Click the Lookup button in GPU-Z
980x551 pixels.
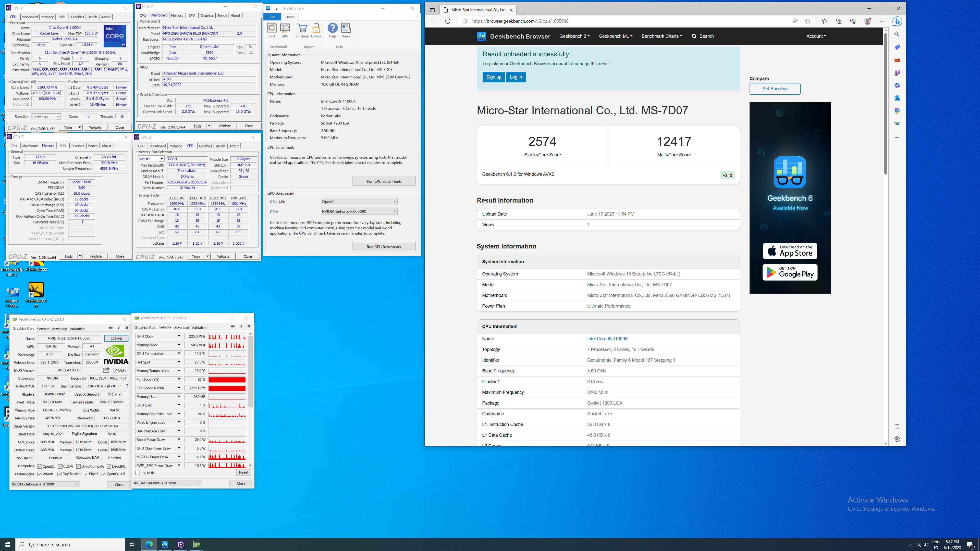tap(116, 339)
